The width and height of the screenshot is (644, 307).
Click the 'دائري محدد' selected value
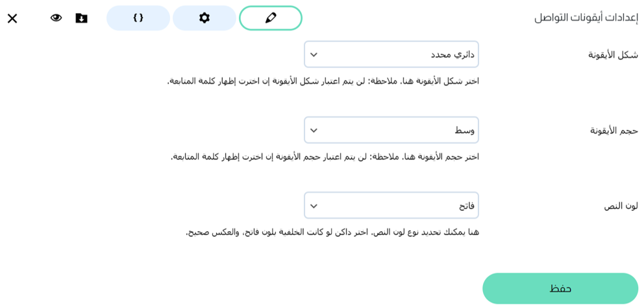452,55
